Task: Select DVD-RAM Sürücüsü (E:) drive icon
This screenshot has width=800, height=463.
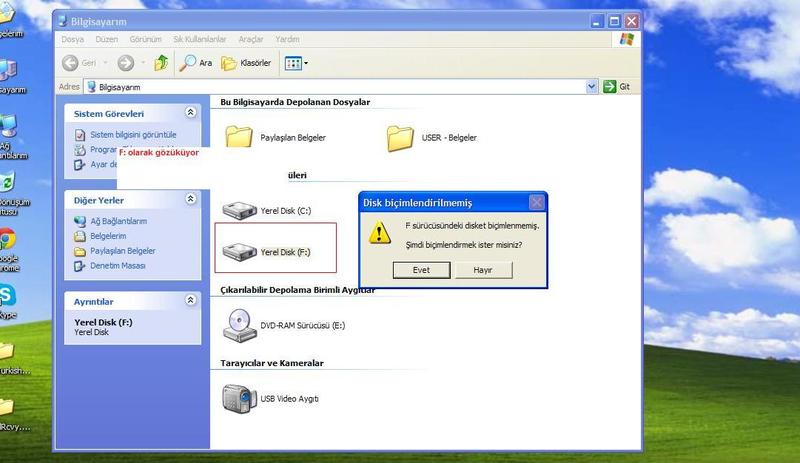Action: pyautogui.click(x=239, y=325)
